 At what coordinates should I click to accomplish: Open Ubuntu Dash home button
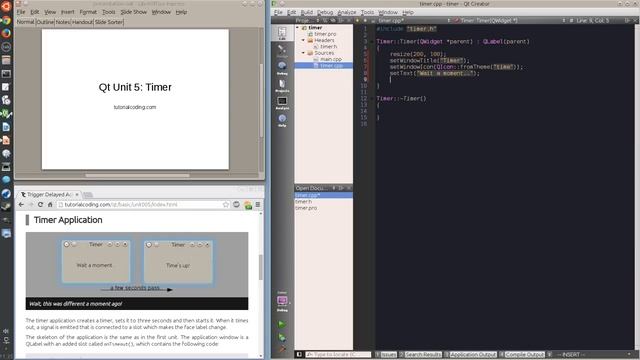tap(6, 6)
